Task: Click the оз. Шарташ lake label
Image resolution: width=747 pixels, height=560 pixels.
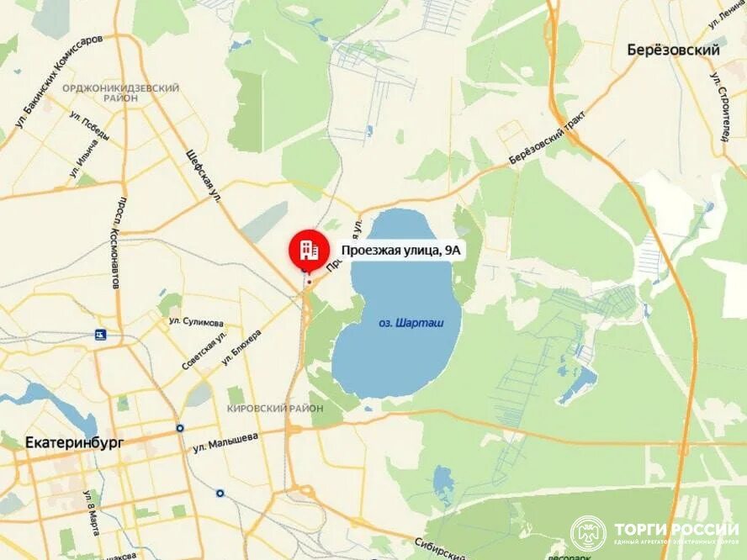Action: click(x=411, y=324)
